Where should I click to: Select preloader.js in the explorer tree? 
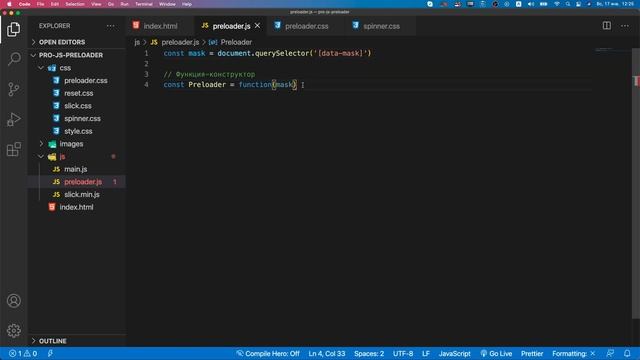click(83, 182)
